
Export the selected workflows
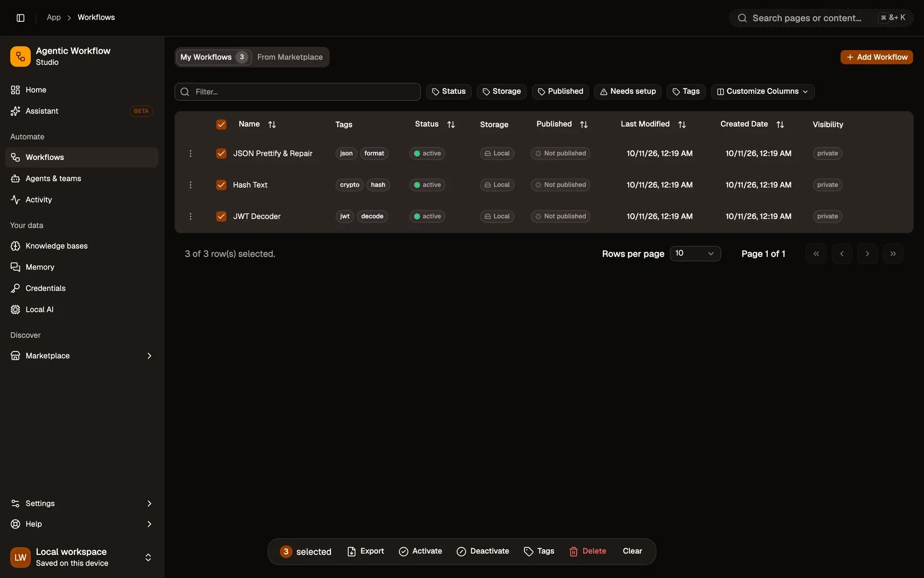click(x=365, y=551)
